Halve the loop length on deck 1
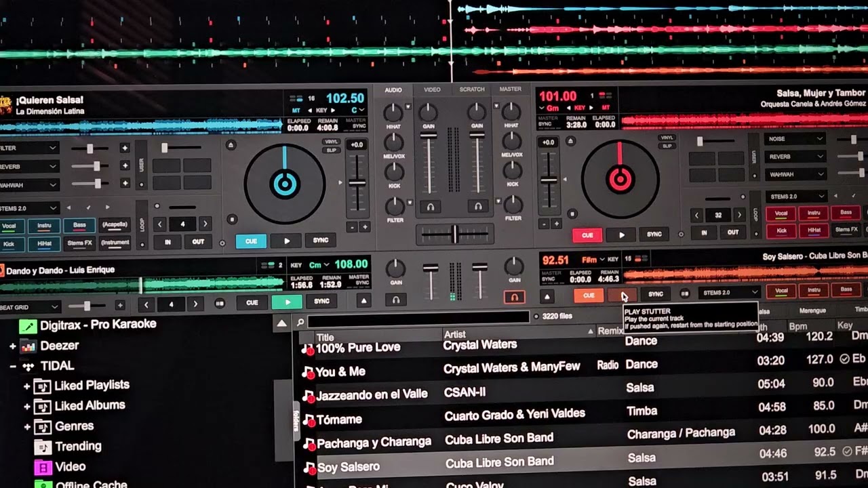 [160, 224]
